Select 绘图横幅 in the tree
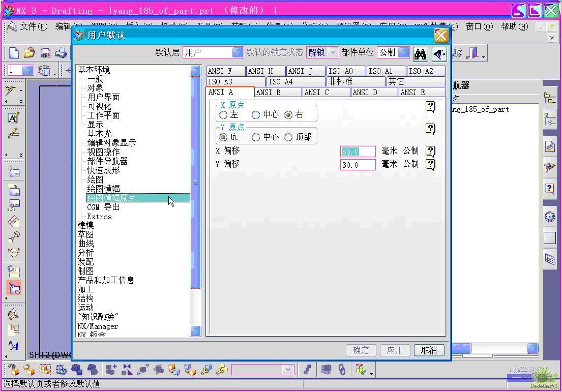Viewport: 562px width, 392px height. [x=104, y=189]
